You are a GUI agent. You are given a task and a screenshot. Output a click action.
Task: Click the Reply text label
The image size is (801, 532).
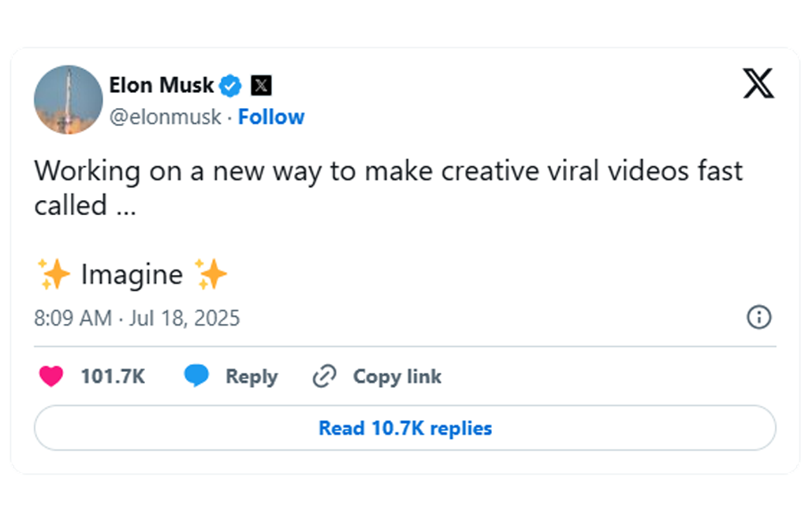(x=251, y=377)
